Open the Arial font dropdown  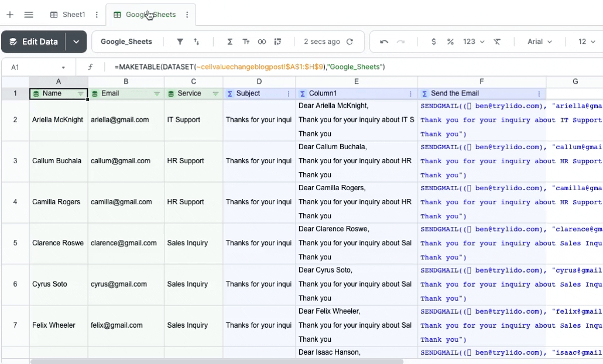click(x=539, y=42)
